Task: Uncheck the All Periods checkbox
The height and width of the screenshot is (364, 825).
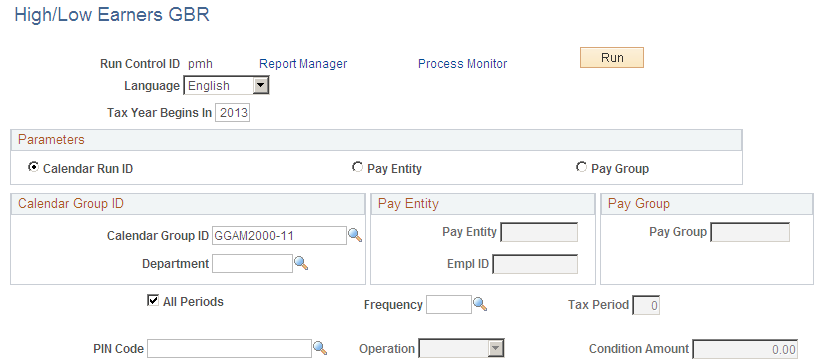Action: pos(153,301)
